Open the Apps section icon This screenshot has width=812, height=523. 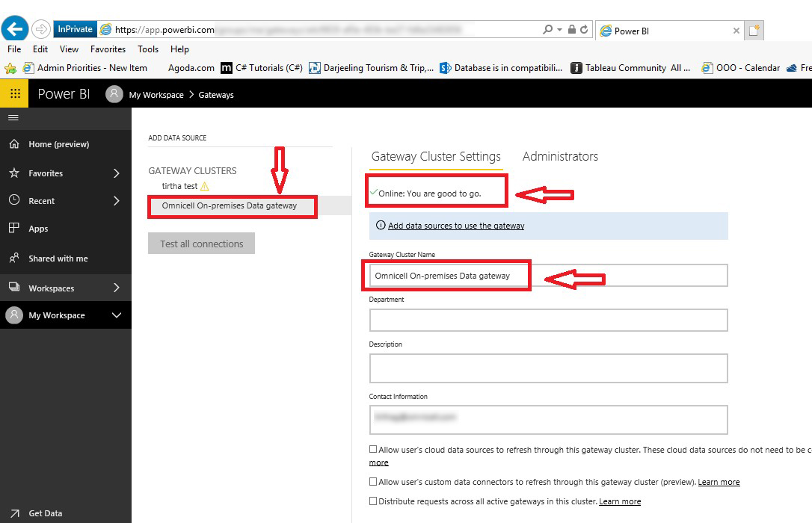pos(13,228)
